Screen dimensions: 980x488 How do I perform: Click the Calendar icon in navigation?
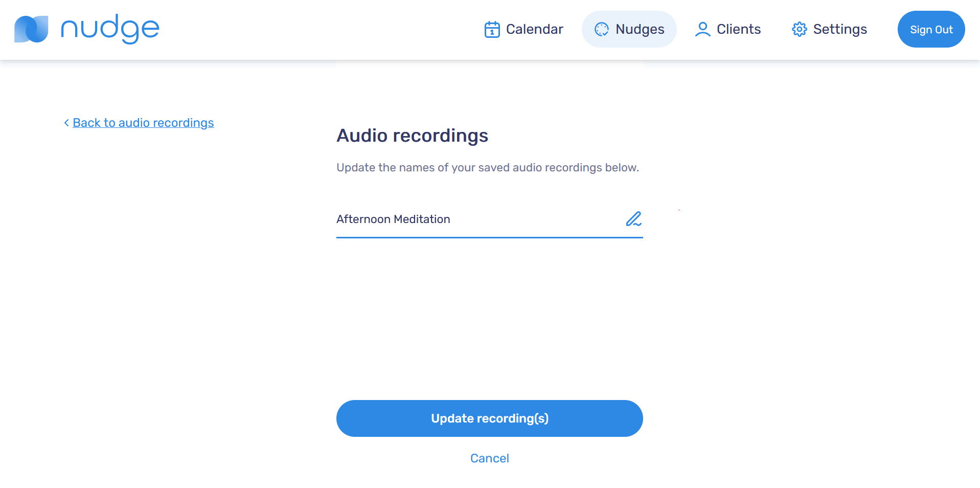(x=492, y=30)
